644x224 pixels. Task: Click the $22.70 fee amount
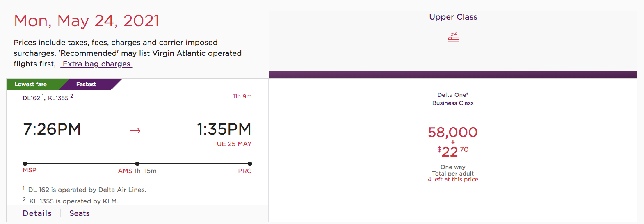(453, 151)
